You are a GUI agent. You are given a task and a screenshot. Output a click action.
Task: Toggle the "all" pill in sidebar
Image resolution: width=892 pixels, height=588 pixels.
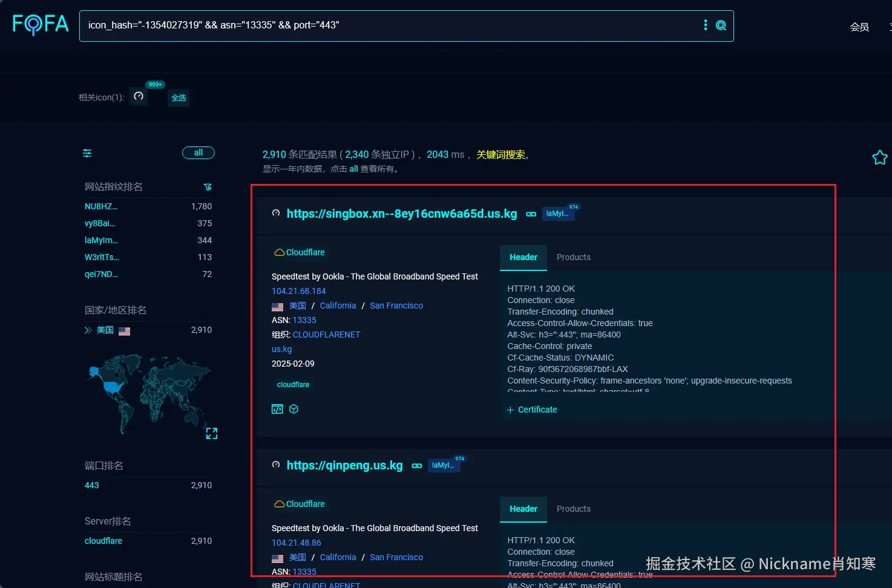[198, 153]
